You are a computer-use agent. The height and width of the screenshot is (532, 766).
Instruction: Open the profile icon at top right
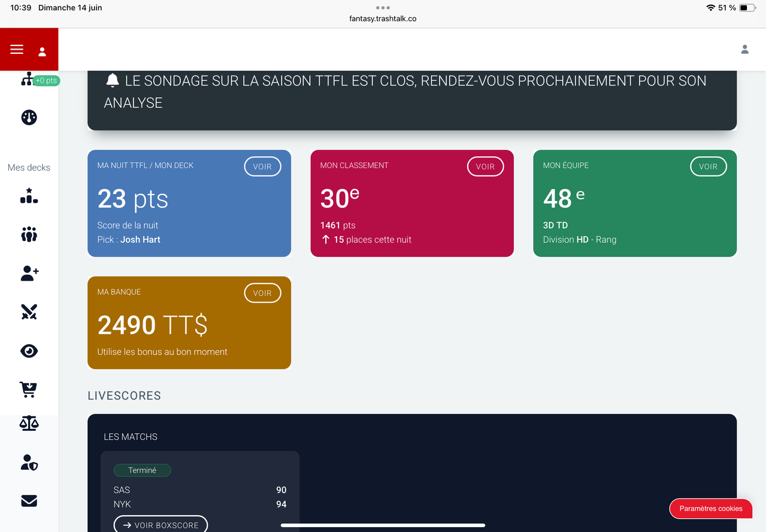pos(744,49)
